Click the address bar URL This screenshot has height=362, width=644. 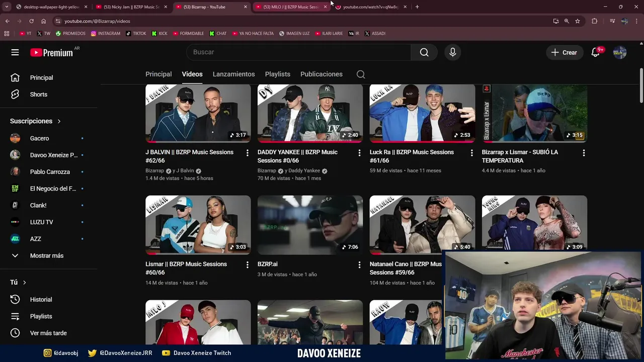97,21
